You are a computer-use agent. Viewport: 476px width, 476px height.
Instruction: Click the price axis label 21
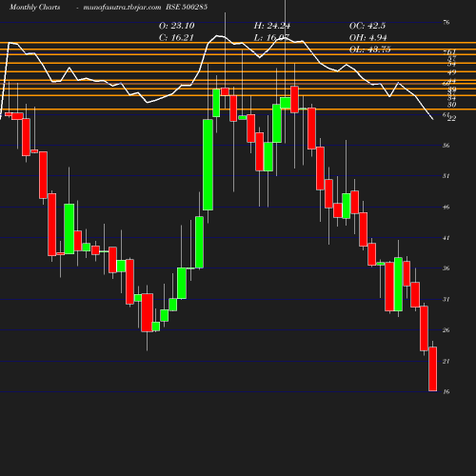pyautogui.click(x=446, y=362)
